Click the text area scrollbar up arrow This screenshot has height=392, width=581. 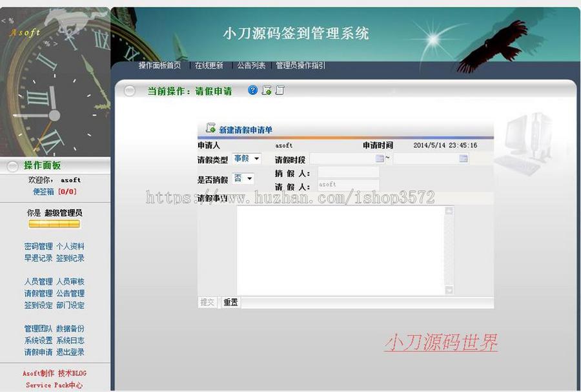point(449,211)
